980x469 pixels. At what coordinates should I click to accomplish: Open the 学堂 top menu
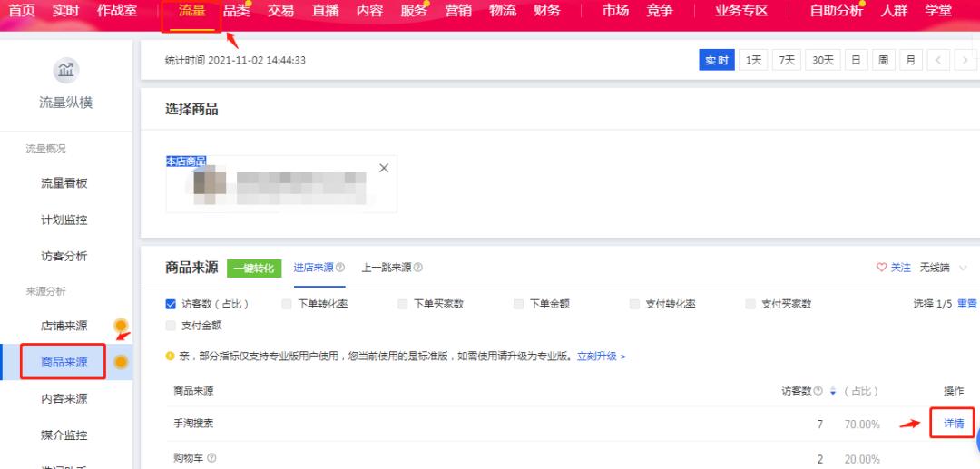click(x=938, y=11)
